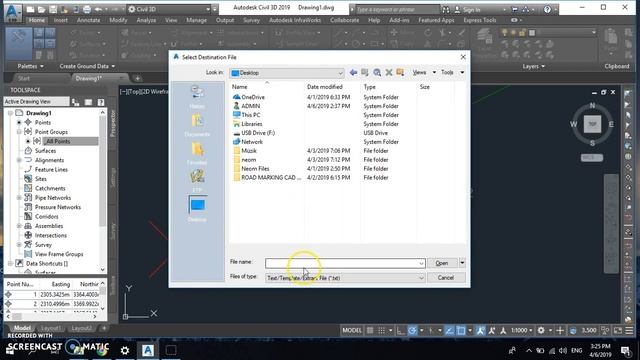
Task: Expand the Point Groups tree node
Action: point(19,132)
